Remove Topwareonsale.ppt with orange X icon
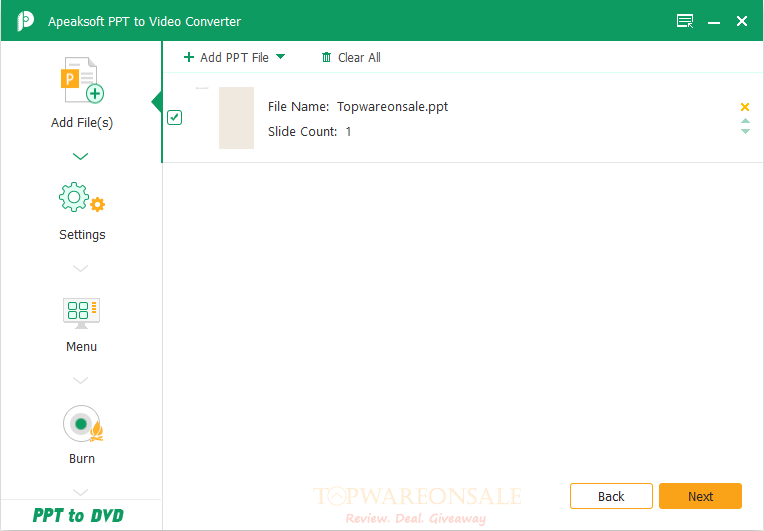Viewport: 764px width, 531px height. [x=745, y=107]
